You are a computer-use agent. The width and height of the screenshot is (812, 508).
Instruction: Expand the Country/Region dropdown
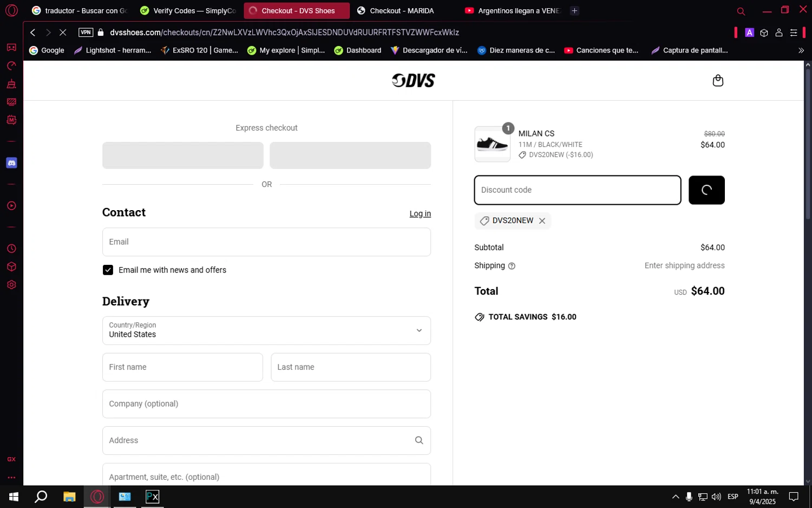click(x=266, y=330)
